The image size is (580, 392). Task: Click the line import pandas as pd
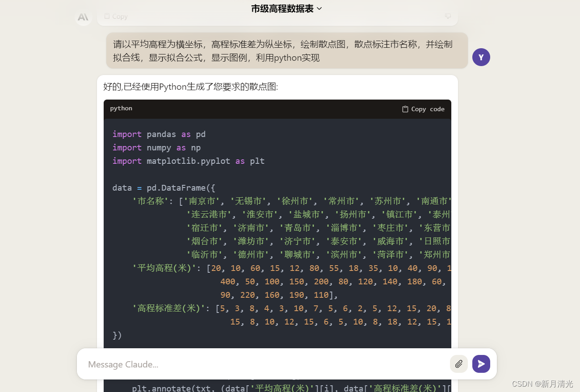tap(159, 134)
